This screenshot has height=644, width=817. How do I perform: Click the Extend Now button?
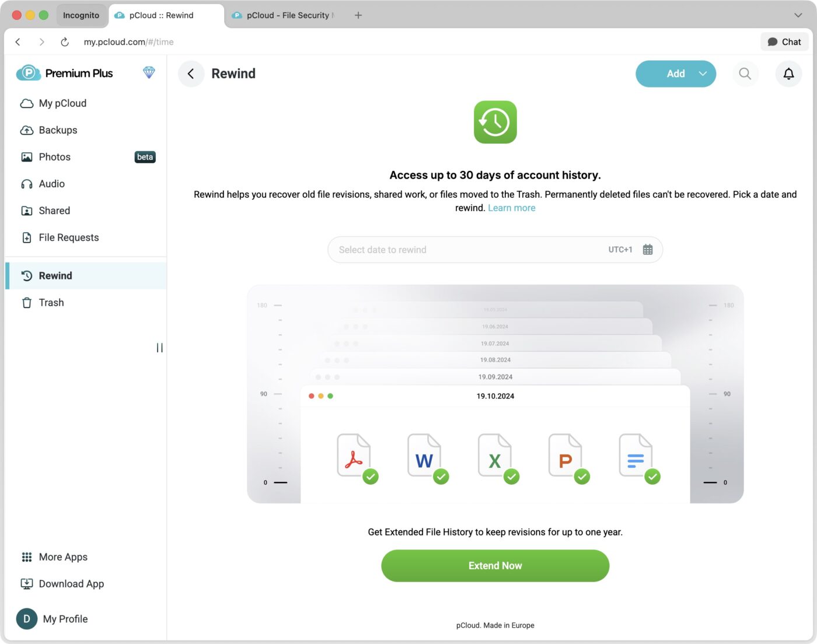(x=495, y=566)
